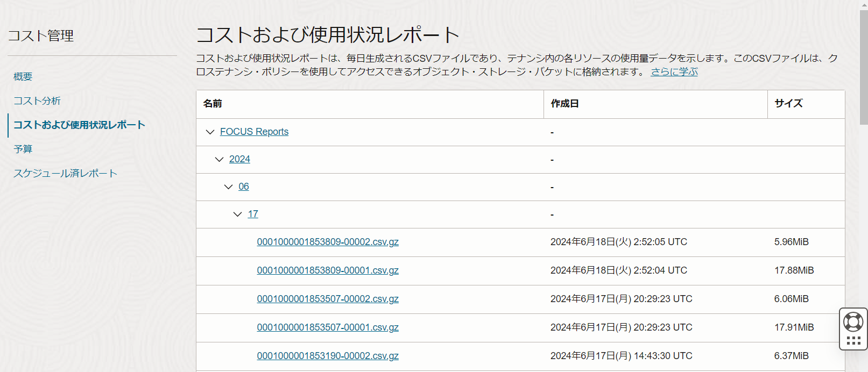Screen dimensions: 868x372
Task: Select the 6.06MiB size cell
Action: 792,299
